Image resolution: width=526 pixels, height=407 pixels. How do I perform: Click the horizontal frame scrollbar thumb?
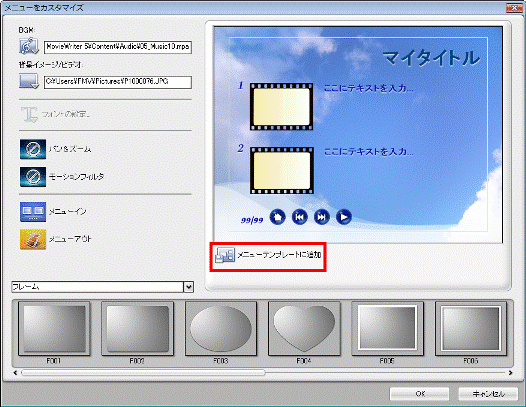point(143,373)
